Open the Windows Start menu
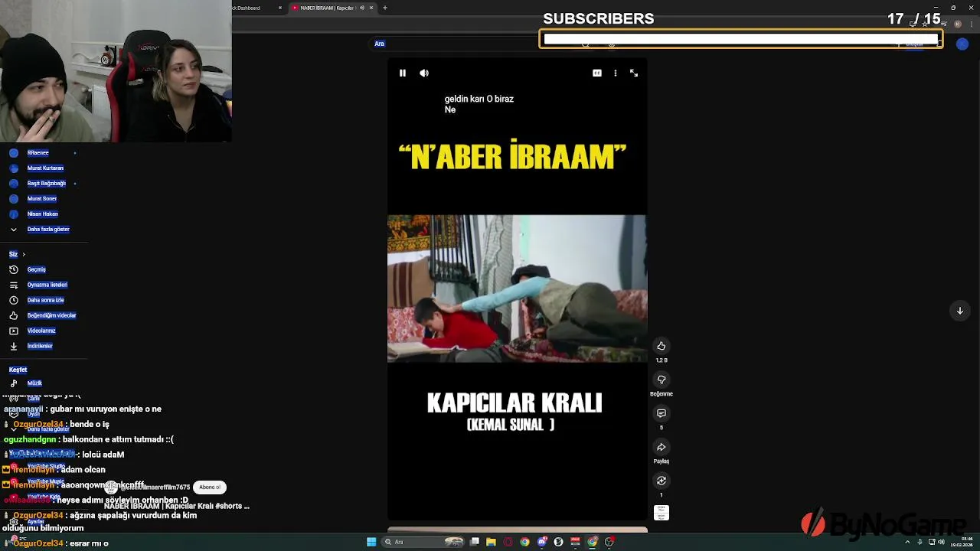 [371, 542]
